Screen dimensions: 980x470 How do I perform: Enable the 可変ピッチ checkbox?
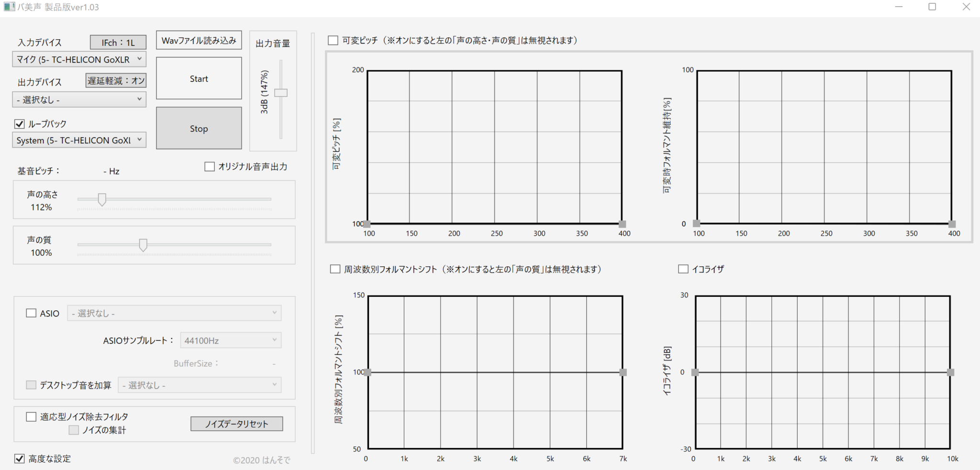333,41
